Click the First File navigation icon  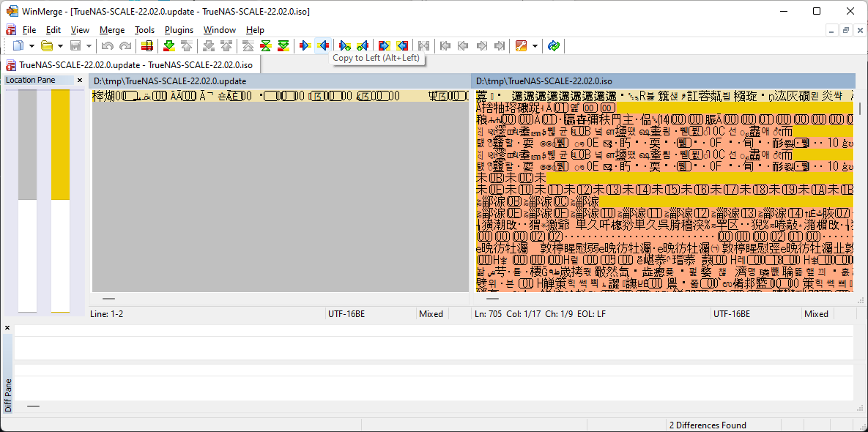[445, 46]
